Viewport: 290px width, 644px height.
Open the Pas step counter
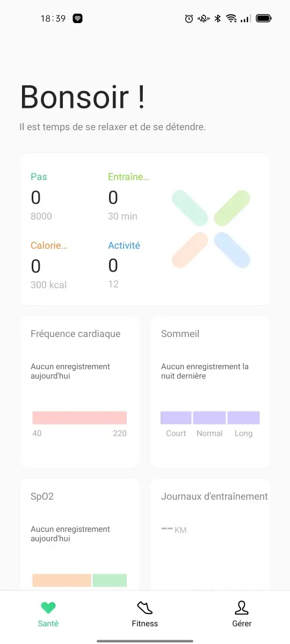(41, 196)
